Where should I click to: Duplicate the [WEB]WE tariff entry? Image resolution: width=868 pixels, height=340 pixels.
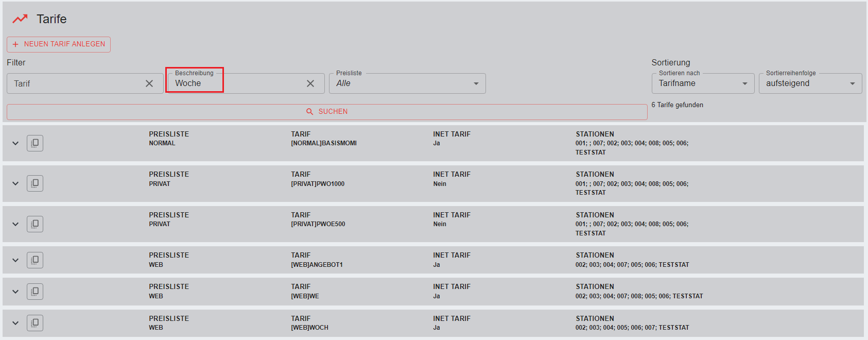35,292
